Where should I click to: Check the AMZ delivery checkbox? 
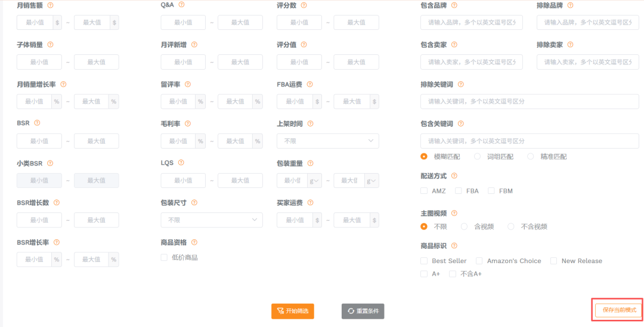[x=424, y=190]
